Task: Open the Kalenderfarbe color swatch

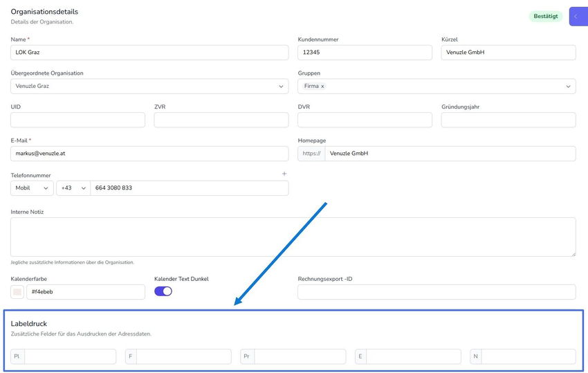Action: pyautogui.click(x=17, y=292)
